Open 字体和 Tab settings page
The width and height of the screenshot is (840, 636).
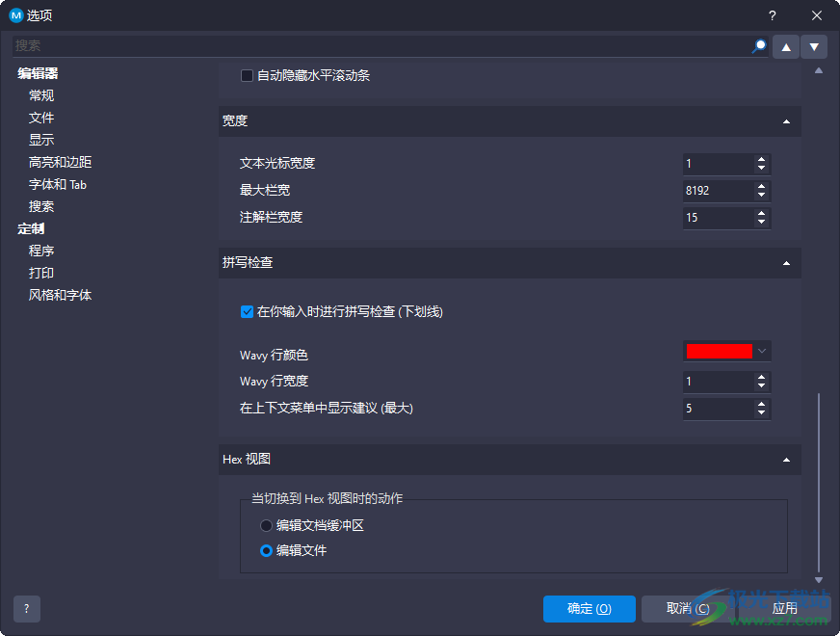pyautogui.click(x=58, y=184)
